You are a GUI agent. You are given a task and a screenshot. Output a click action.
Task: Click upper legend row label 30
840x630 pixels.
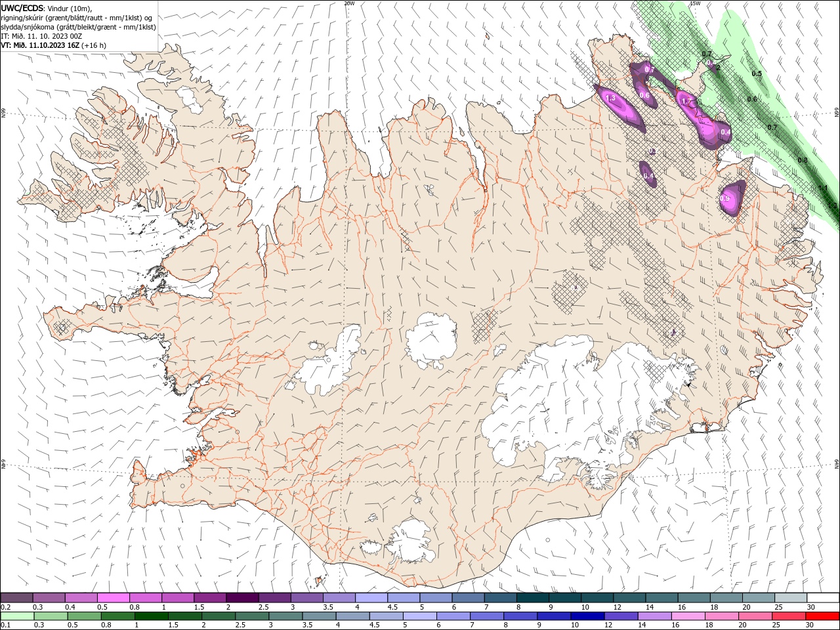pos(811,607)
